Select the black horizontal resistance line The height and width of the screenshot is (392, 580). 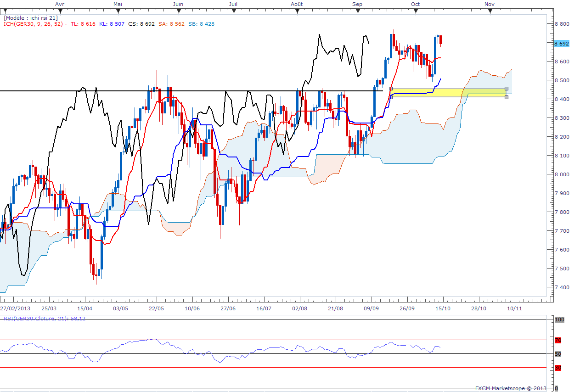191,91
